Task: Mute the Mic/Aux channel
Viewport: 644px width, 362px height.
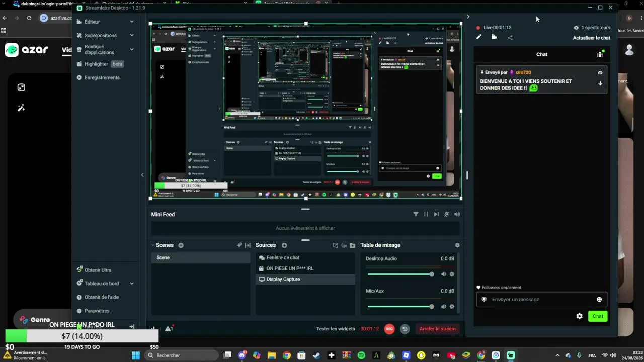Action: click(x=444, y=307)
